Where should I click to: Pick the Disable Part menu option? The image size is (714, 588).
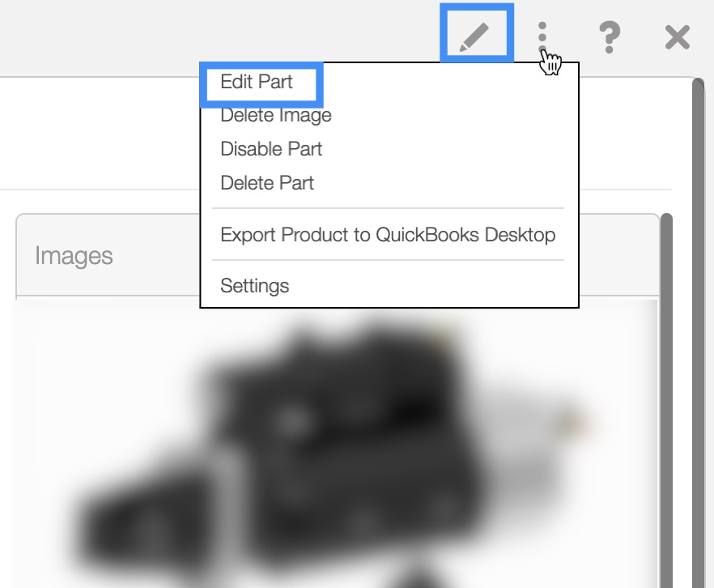[271, 149]
